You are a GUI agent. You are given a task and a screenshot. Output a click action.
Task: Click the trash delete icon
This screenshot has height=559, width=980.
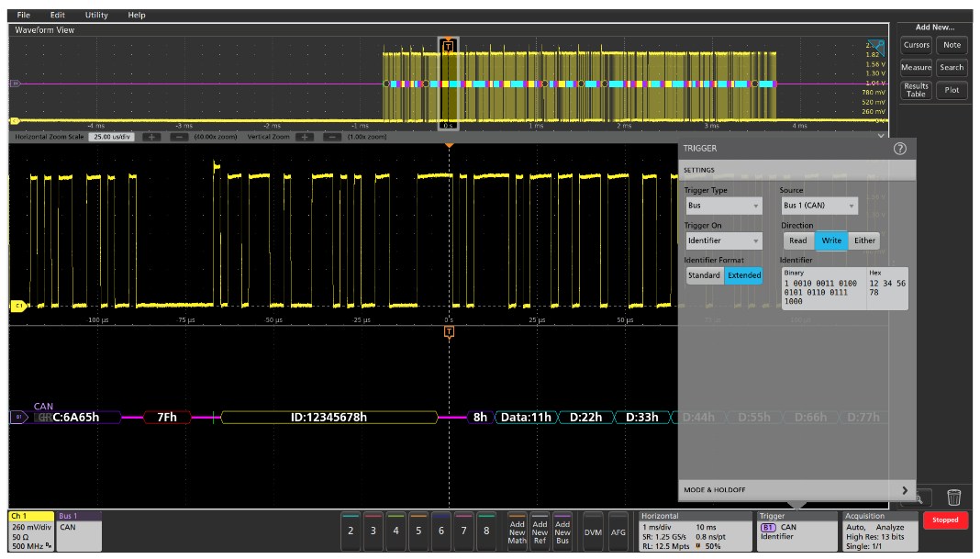click(x=952, y=497)
